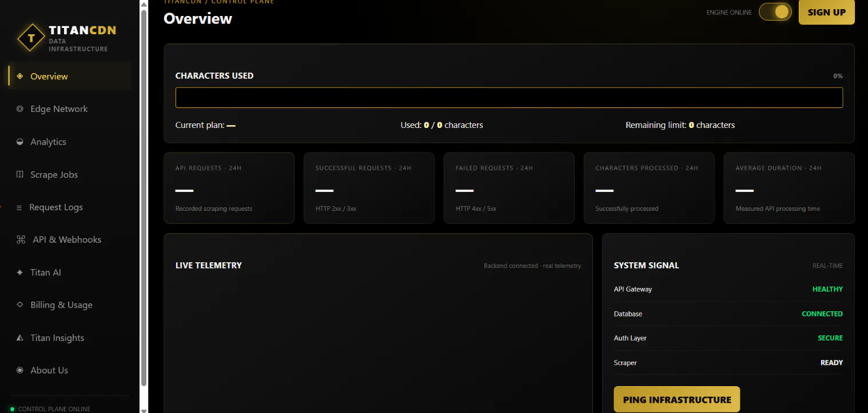Click the Request Logs list icon
868x413 pixels.
[19, 207]
